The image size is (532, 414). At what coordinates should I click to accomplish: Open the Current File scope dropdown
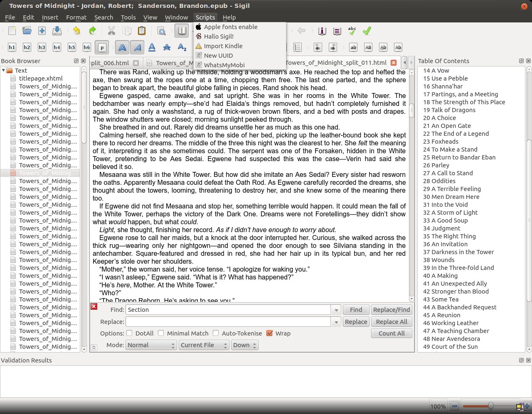click(204, 345)
